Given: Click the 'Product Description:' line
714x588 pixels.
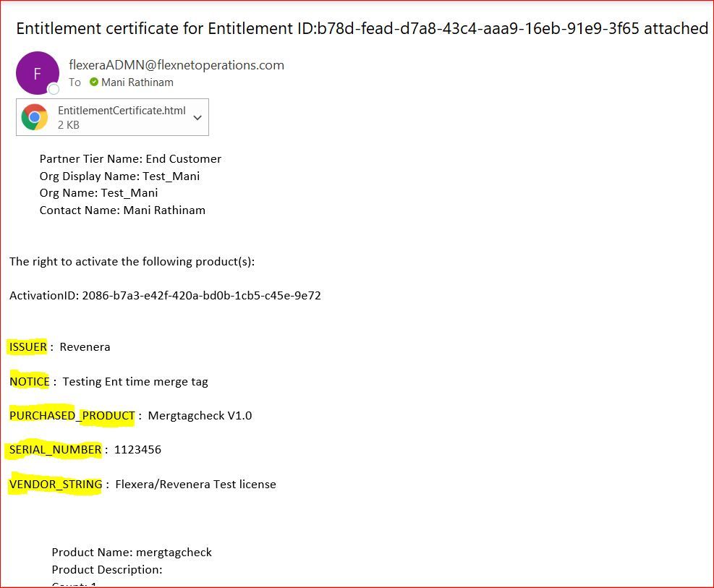Looking at the screenshot, I should 107,570.
